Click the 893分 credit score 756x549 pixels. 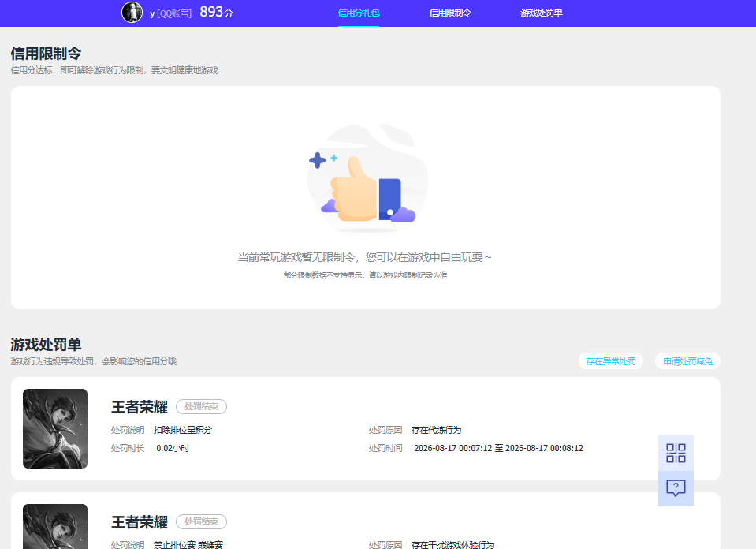click(216, 12)
